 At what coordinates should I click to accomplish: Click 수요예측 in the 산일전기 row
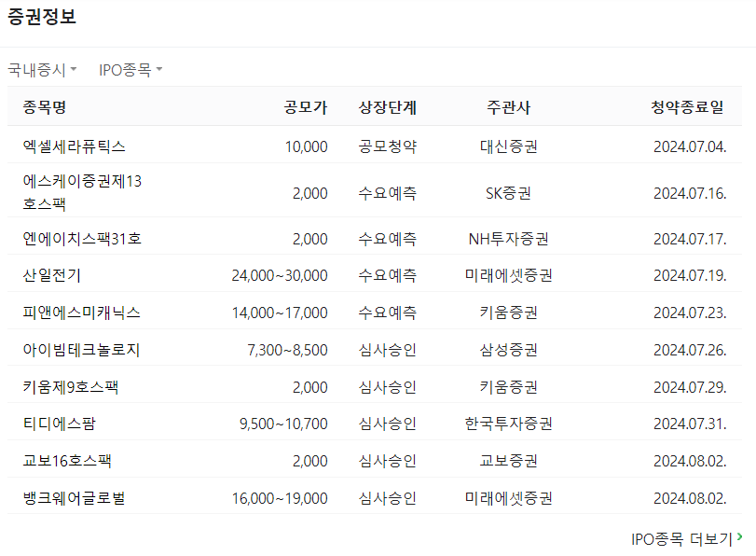pyautogui.click(x=387, y=275)
